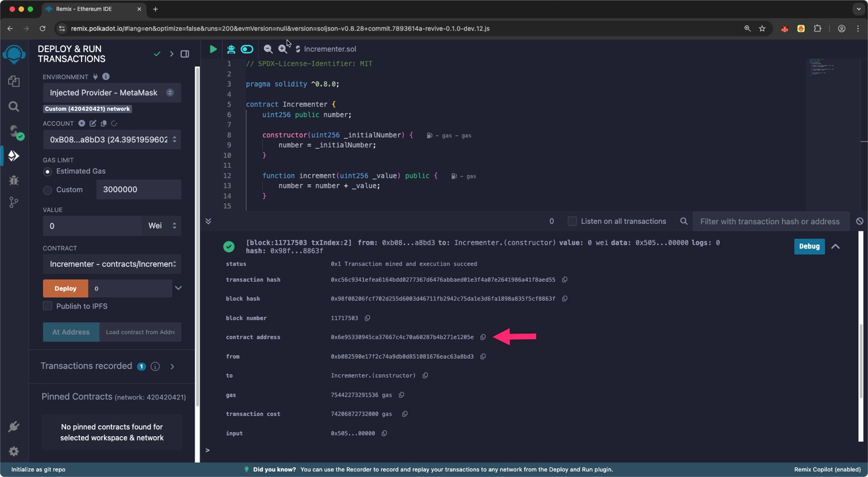
Task: Click the Transactions recorded info icon
Action: click(x=155, y=366)
